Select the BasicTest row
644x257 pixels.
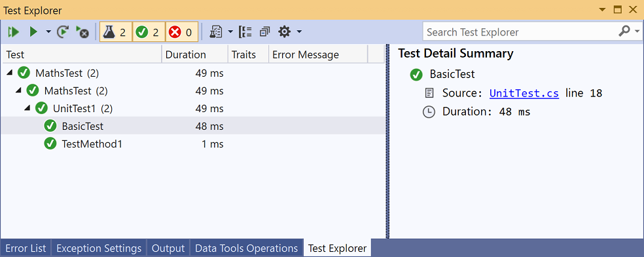[x=192, y=126]
